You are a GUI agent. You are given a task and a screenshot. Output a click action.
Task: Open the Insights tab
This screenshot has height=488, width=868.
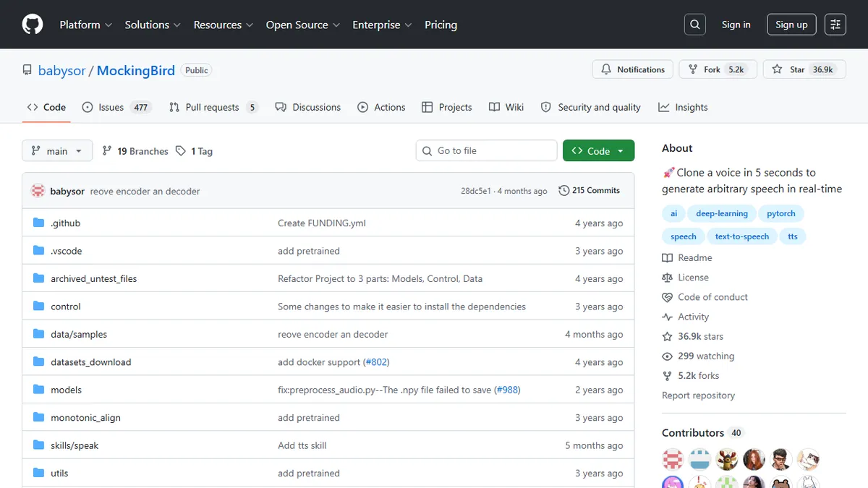[x=683, y=107]
